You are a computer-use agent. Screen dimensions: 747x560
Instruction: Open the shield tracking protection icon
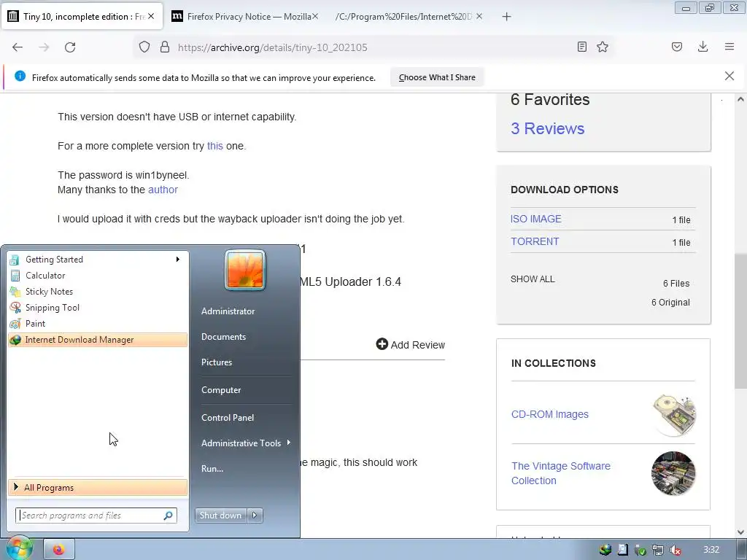(x=144, y=47)
